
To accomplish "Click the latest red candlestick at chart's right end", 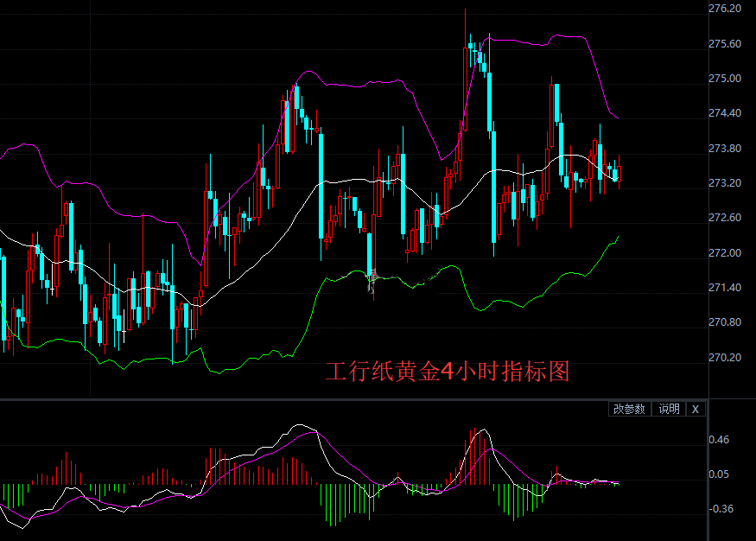I will point(619,173).
